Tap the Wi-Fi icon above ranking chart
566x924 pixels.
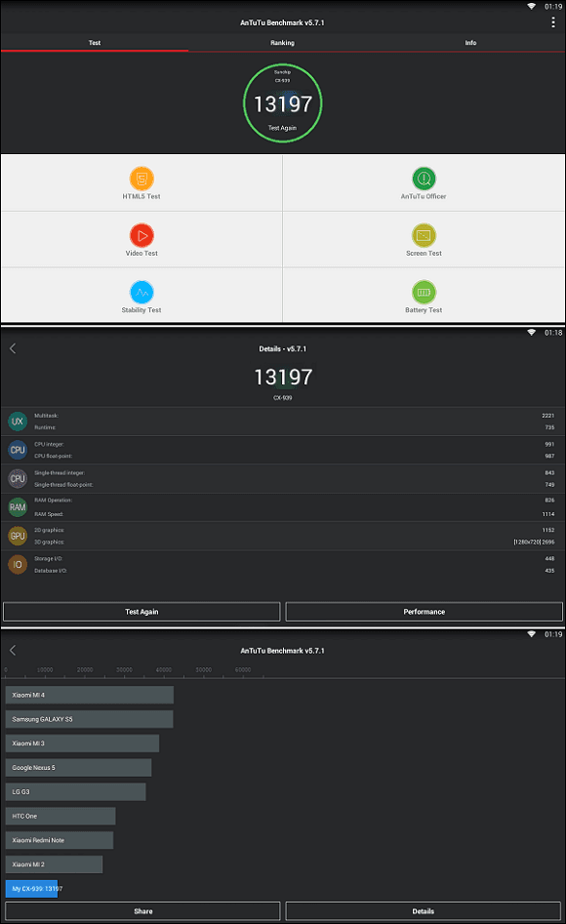pos(531,634)
